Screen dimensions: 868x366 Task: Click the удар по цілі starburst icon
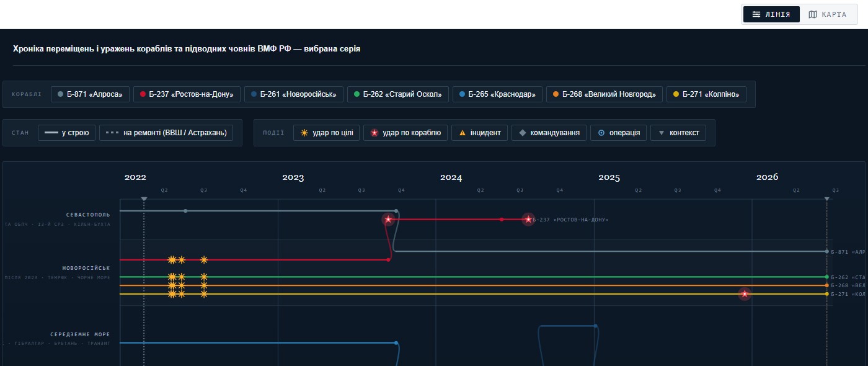click(304, 133)
